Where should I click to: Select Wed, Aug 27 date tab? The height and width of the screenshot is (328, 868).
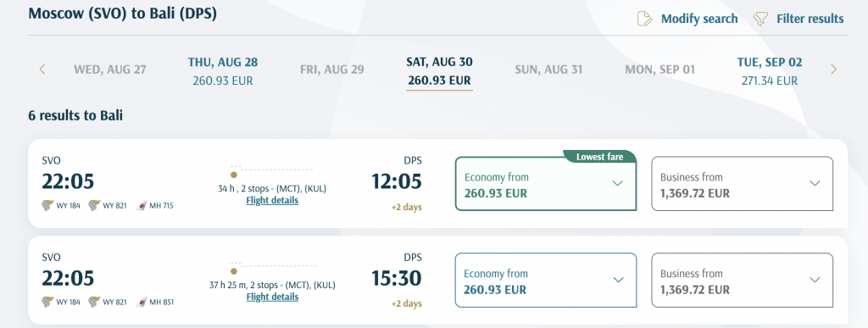pyautogui.click(x=110, y=69)
